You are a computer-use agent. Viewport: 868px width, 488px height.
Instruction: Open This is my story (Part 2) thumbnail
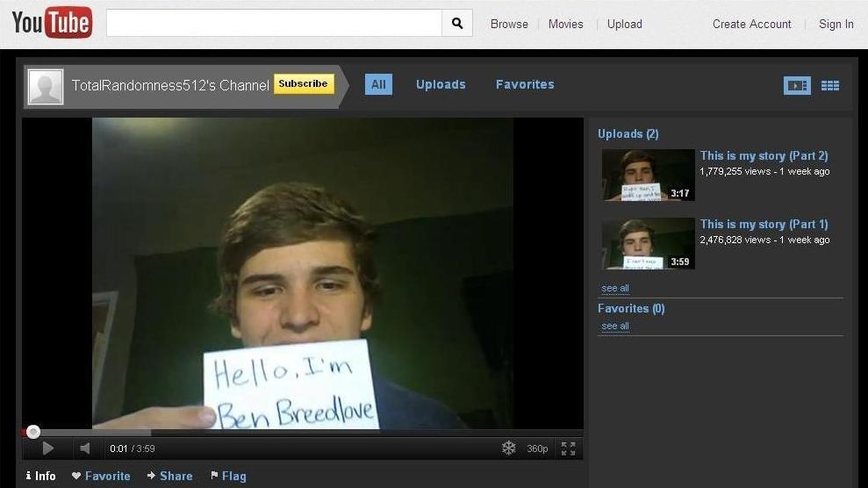(x=648, y=175)
